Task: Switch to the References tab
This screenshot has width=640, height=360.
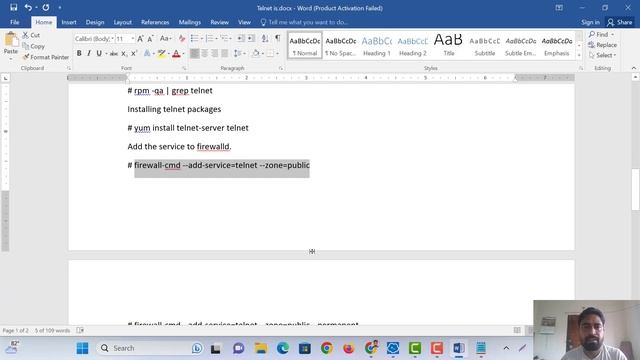Action: (x=155, y=22)
